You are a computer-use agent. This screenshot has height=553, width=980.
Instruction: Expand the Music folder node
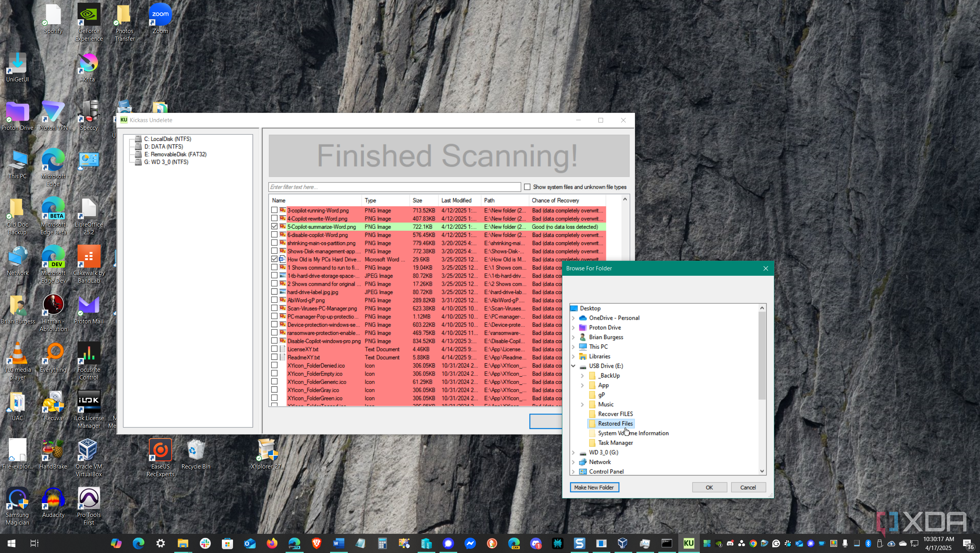582,404
